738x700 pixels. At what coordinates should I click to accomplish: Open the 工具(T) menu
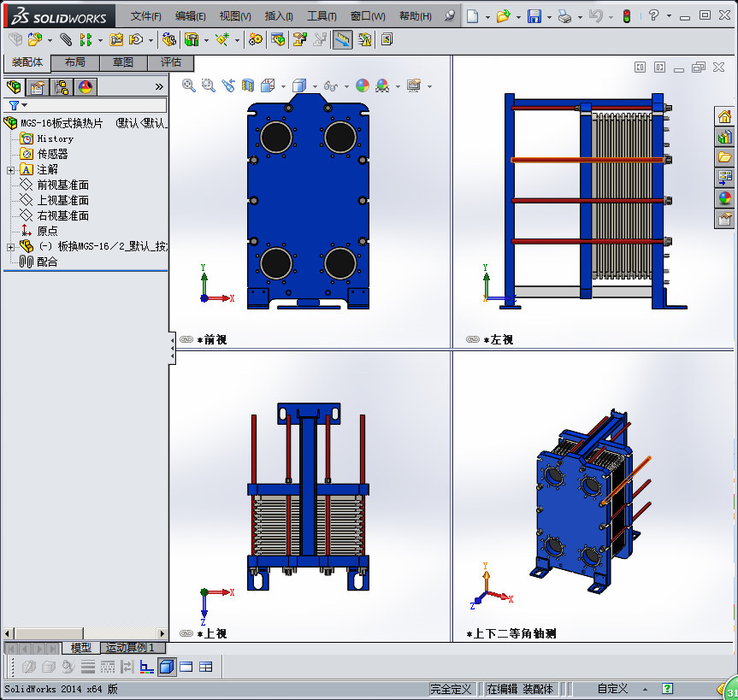[x=322, y=16]
